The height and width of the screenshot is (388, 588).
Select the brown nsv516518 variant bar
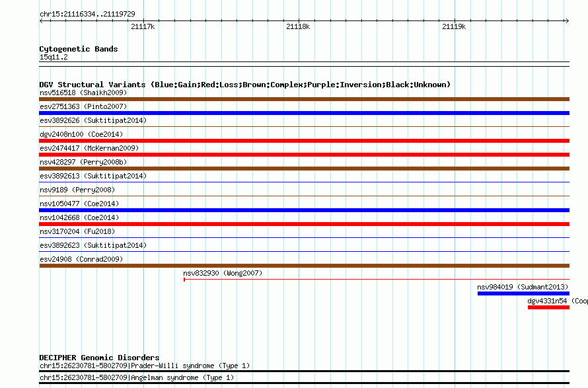pyautogui.click(x=304, y=99)
